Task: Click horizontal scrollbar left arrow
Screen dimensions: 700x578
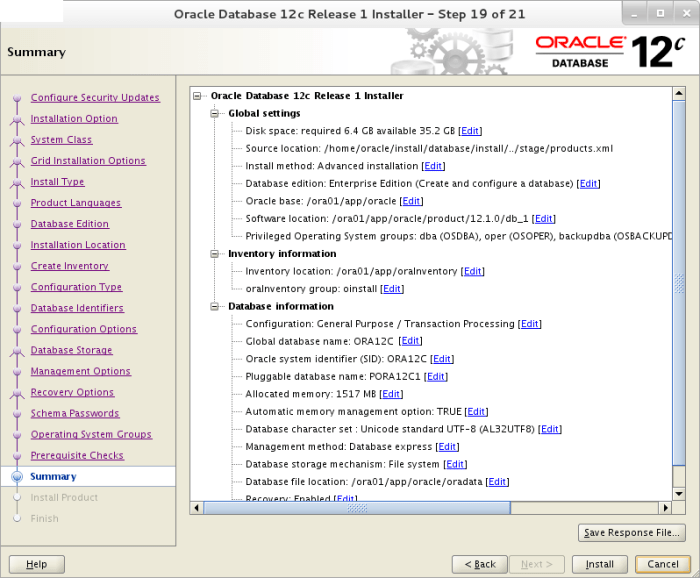Action: click(196, 507)
